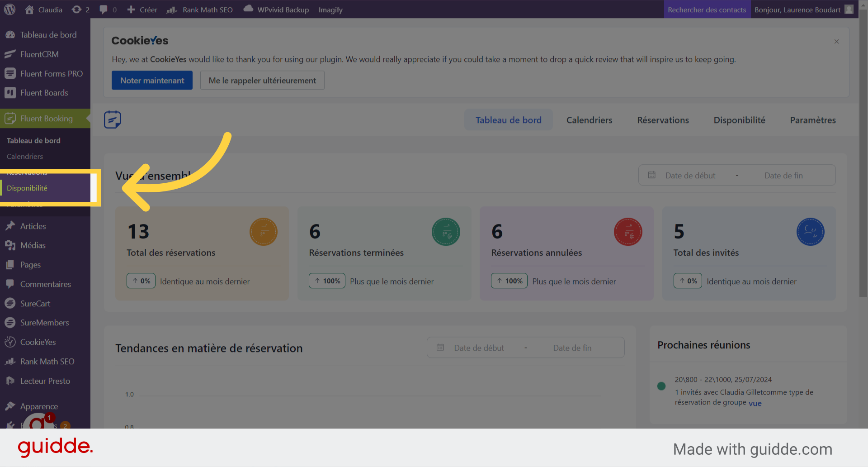
Task: Open WPvivid Backup cloud icon
Action: pos(248,9)
